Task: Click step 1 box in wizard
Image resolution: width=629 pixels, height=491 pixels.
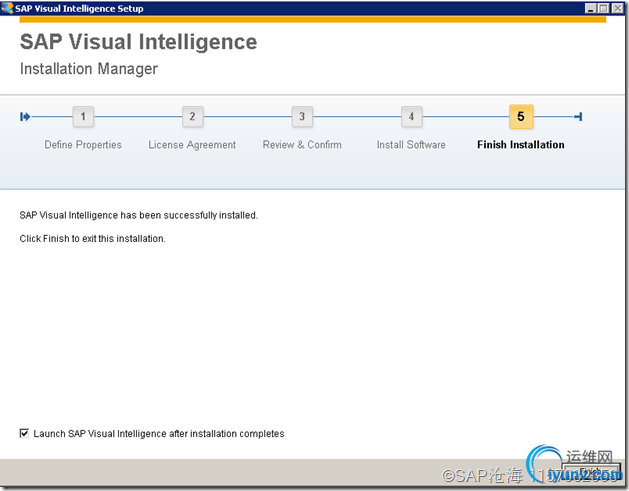Action: coord(83,117)
